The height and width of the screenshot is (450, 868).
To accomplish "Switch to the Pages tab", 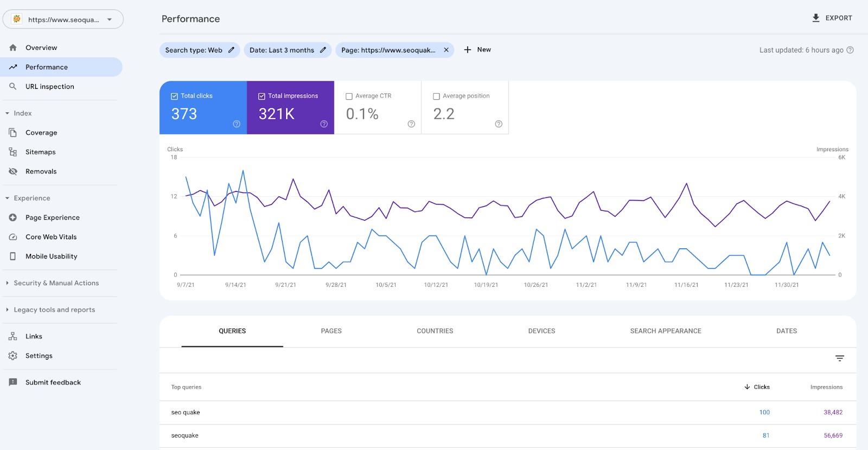I will 331,331.
